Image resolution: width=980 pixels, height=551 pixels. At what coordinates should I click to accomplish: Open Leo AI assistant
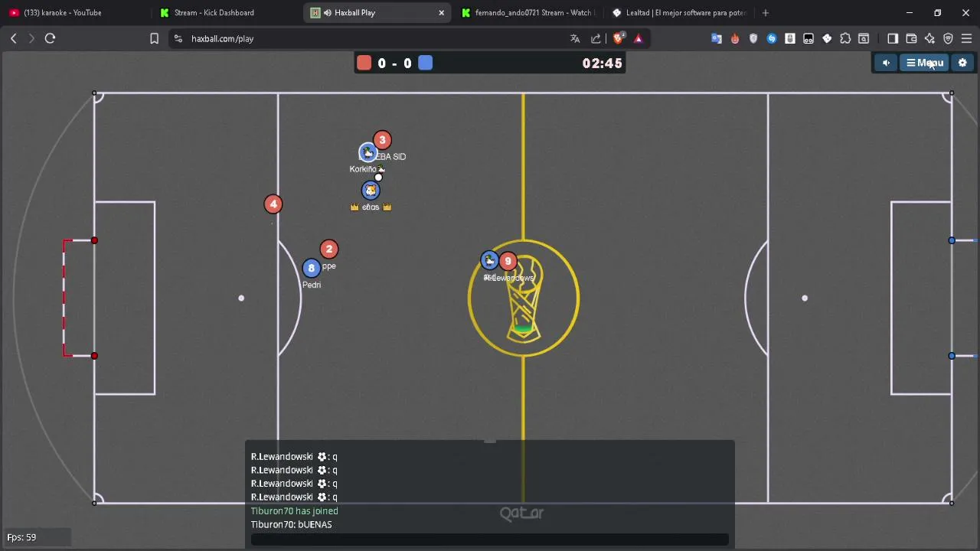point(929,38)
